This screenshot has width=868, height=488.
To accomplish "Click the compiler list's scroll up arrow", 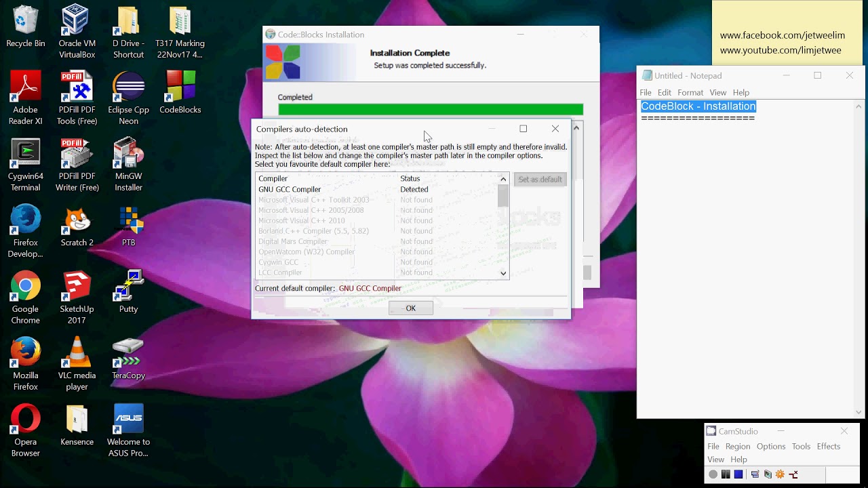I will click(503, 179).
